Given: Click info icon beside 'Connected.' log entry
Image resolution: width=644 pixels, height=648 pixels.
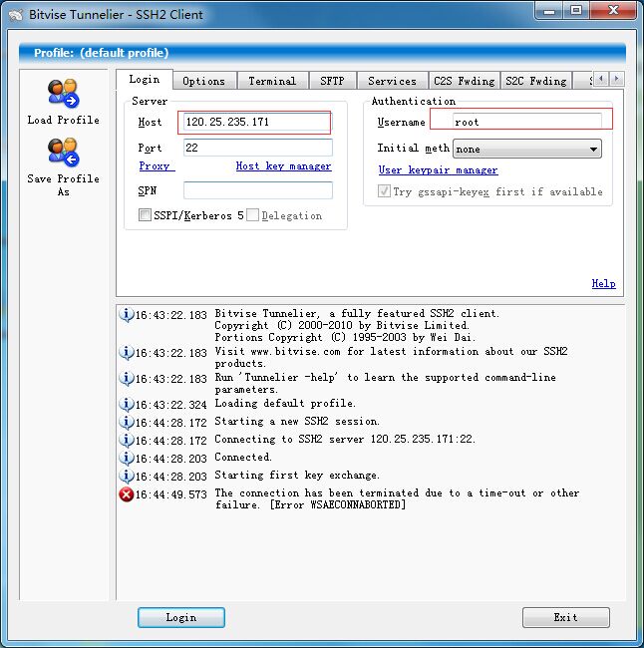Looking at the screenshot, I should [x=126, y=458].
